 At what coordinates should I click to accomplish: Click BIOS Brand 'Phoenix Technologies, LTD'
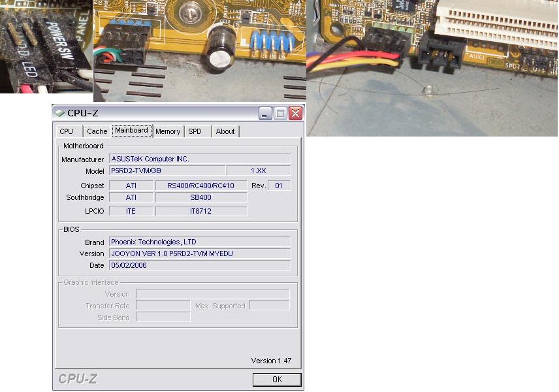coord(200,242)
